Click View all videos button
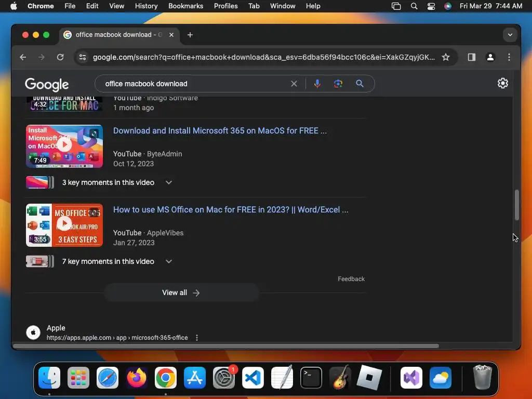Viewport: 532px width, 399px height. (x=181, y=293)
